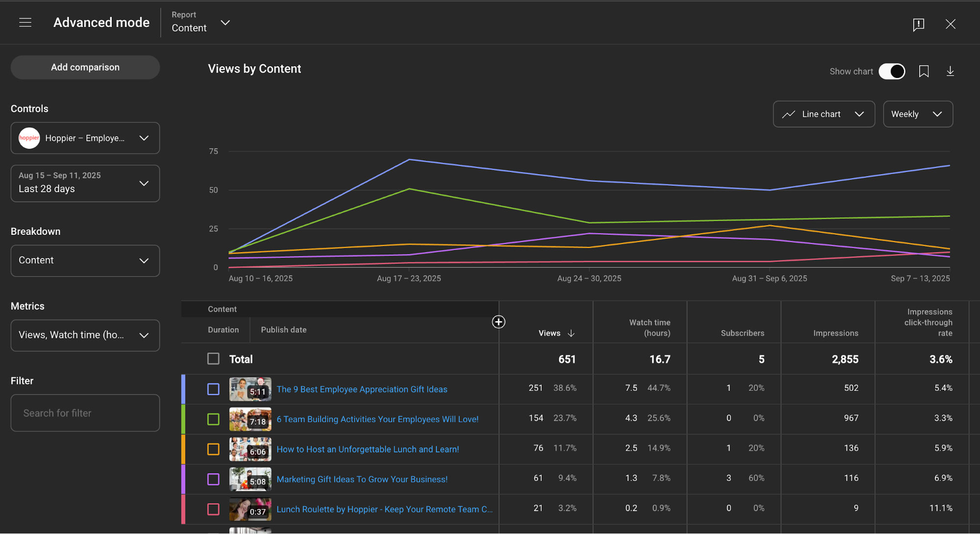
Task: Bookmark this report using the save icon
Action: (x=924, y=71)
